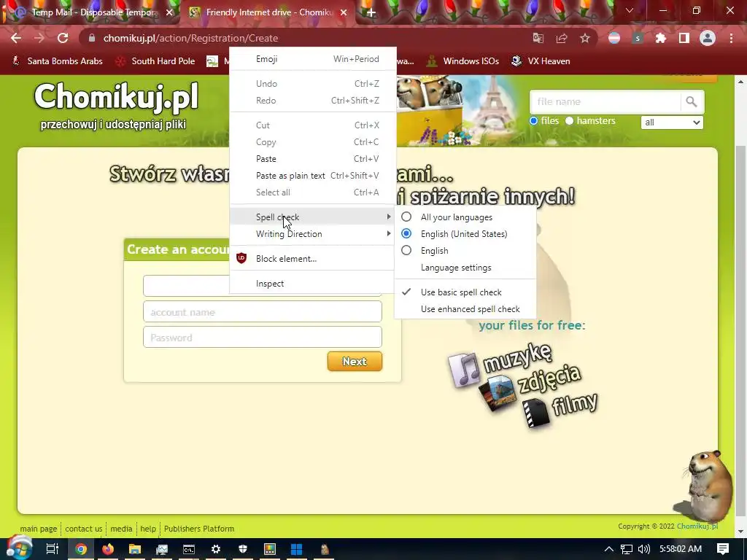Viewport: 747px width, 560px height.
Task: Open Task View on the taskbar
Action: [53, 549]
